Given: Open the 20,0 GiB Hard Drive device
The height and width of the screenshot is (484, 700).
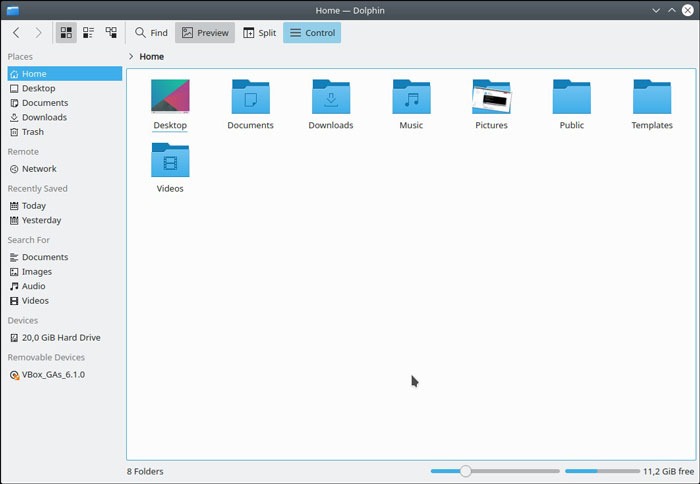Looking at the screenshot, I should tap(65, 338).
